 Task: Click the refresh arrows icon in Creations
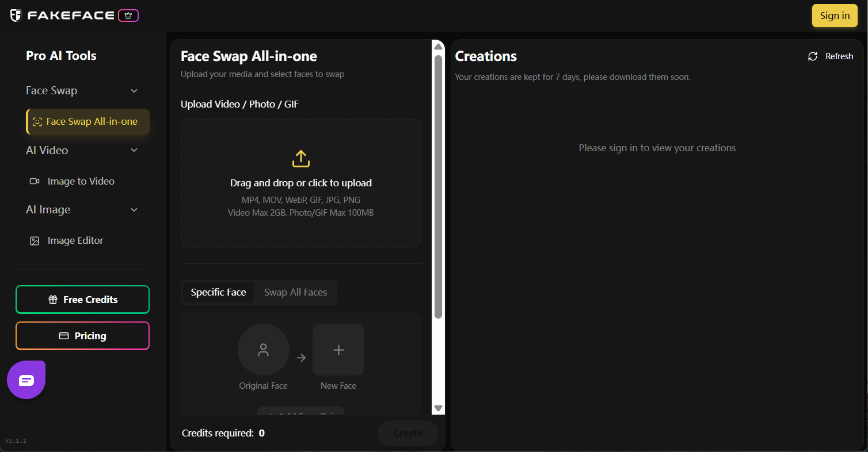pos(813,56)
